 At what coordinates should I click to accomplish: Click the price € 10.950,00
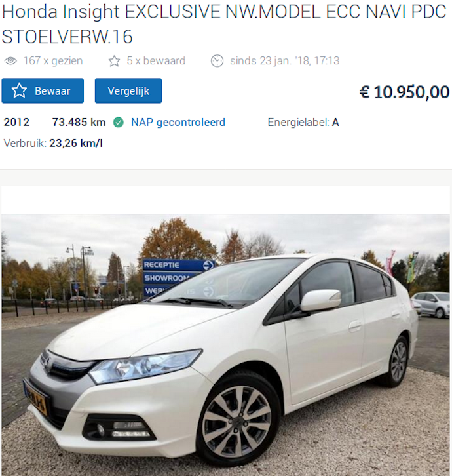point(404,92)
